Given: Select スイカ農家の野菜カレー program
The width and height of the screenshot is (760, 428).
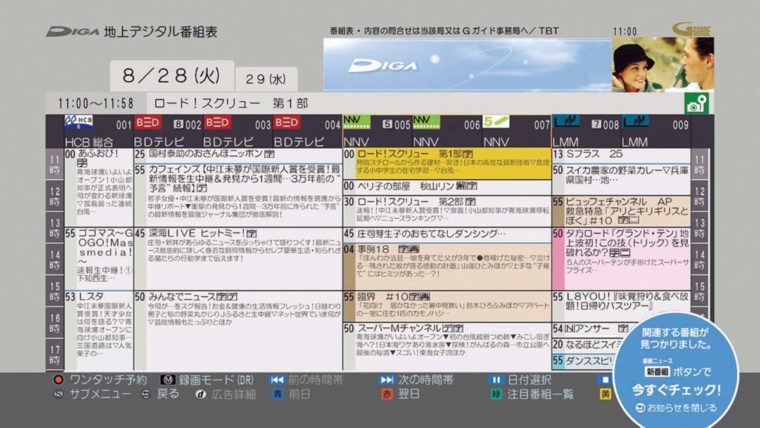Looking at the screenshot, I should click(621, 179).
